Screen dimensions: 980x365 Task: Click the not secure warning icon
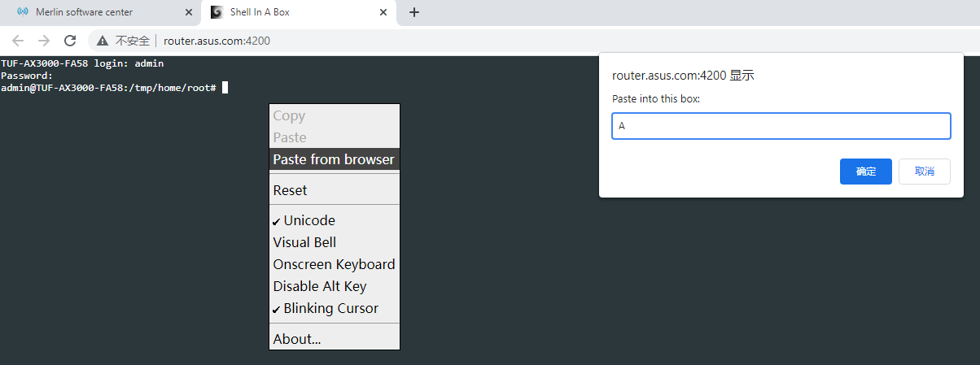click(103, 41)
